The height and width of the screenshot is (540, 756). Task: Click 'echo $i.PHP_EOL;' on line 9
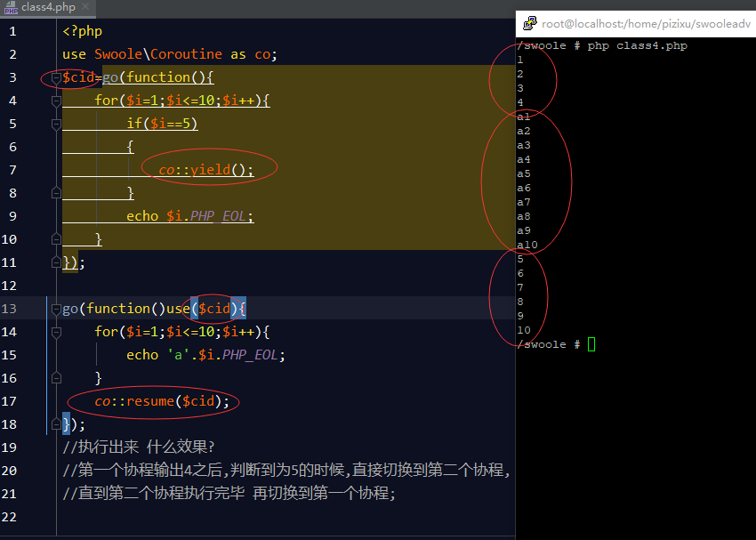pyautogui.click(x=190, y=216)
